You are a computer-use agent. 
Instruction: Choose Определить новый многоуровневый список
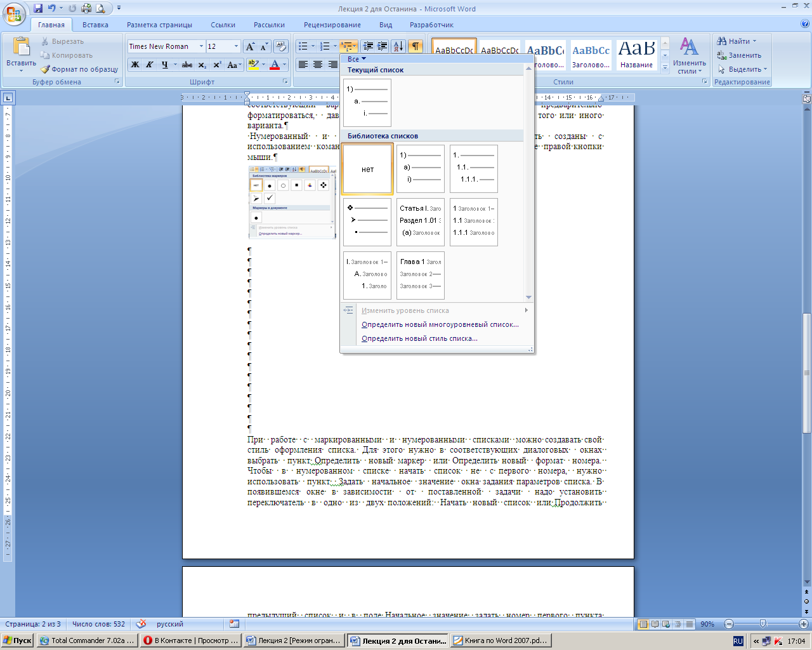[440, 324]
